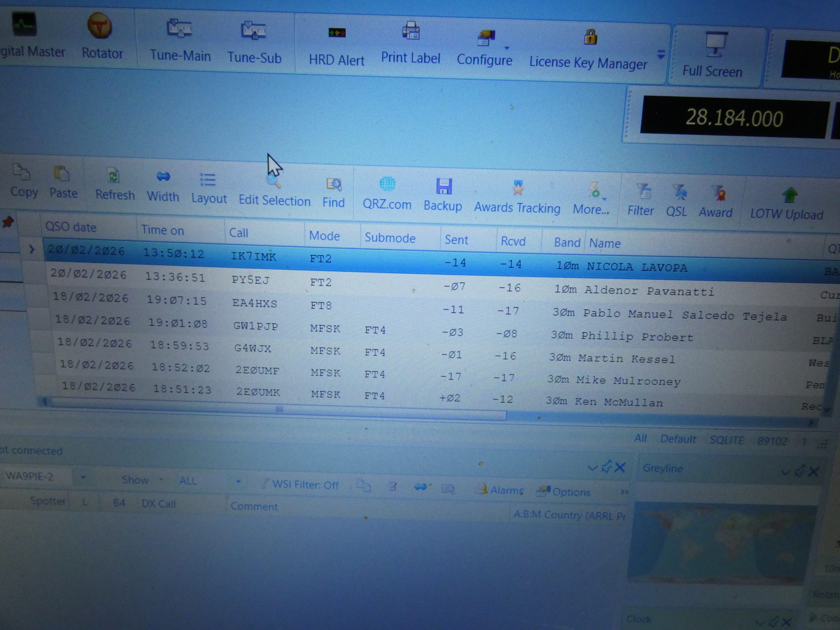The image size is (840, 630).
Task: Expand the Configure dropdown arrow
Action: pos(507,48)
